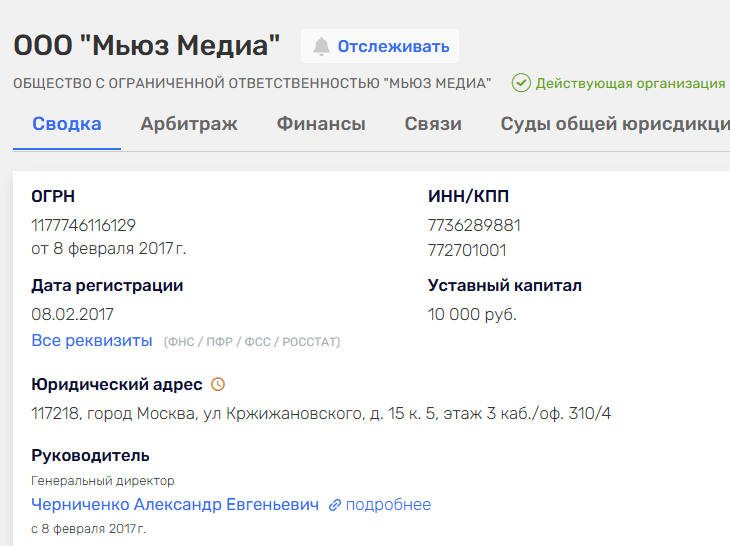This screenshot has height=546, width=730.
Task: Click the full legal name ОБЩЕСТВО С ОГРАНИЧЕННОЙ ОТВЕТСТВЕННОСТЬЮ
Action: pyautogui.click(x=252, y=83)
